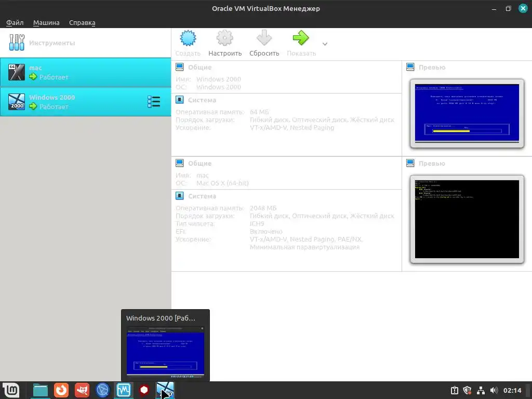Click the Windows 2000 taskbar window preview popup

(x=165, y=345)
